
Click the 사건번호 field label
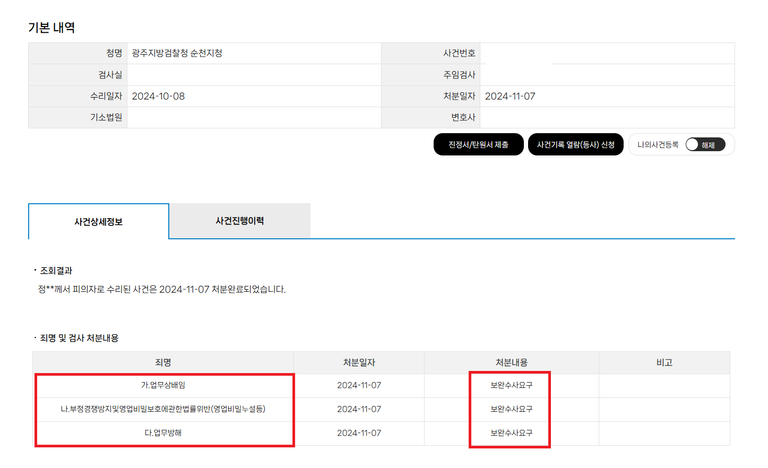point(457,53)
